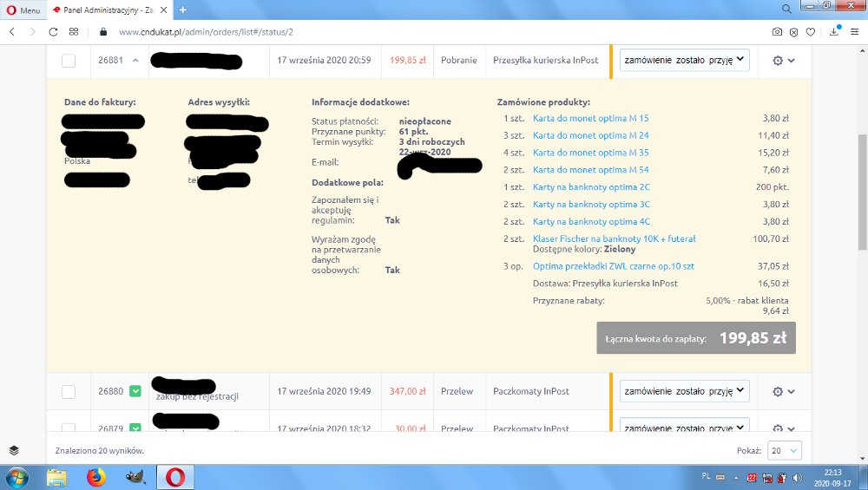Expand gear chevron for order 26881

click(792, 61)
